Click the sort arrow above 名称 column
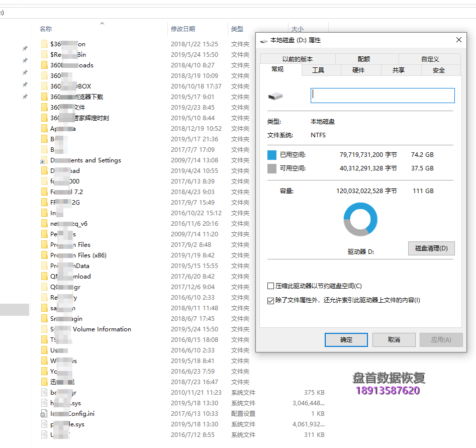Viewport: 476px width, 448px height. click(102, 23)
